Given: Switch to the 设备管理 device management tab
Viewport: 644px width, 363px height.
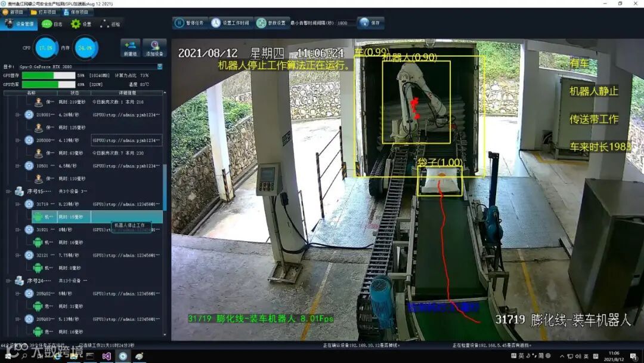Looking at the screenshot, I should click(x=20, y=24).
